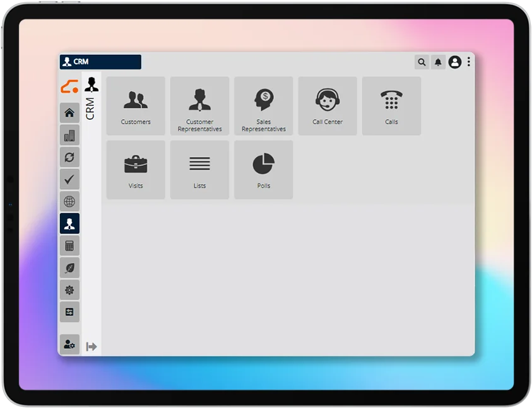Click the calculator module icon in the sidebar
Screen dimensions: 532x408
[x=69, y=245]
